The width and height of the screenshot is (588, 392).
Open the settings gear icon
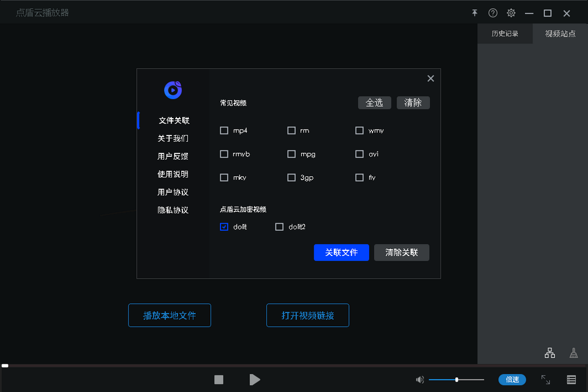pos(511,13)
